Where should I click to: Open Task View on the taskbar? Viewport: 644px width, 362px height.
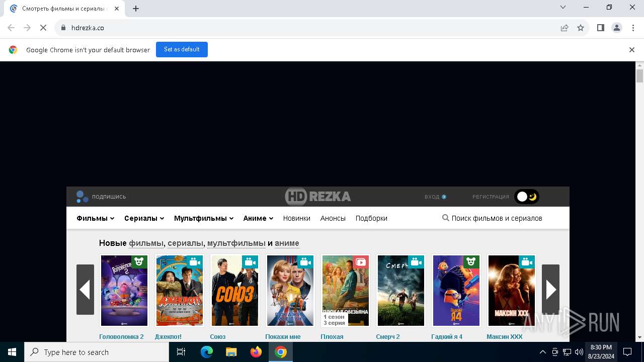pyautogui.click(x=181, y=352)
